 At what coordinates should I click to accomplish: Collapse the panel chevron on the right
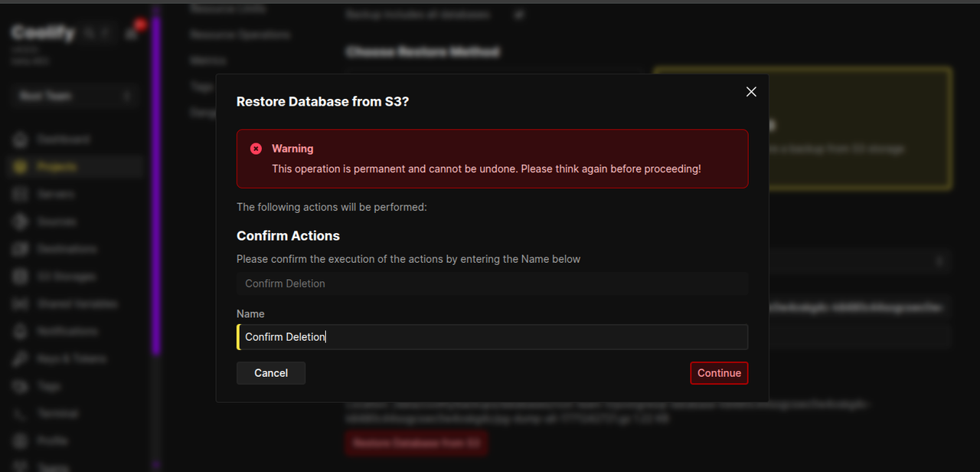(x=939, y=261)
